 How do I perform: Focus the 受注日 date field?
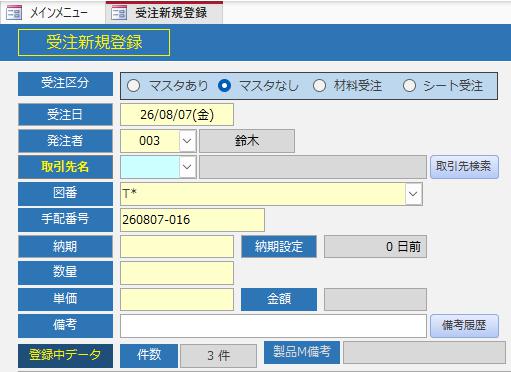pyautogui.click(x=177, y=115)
